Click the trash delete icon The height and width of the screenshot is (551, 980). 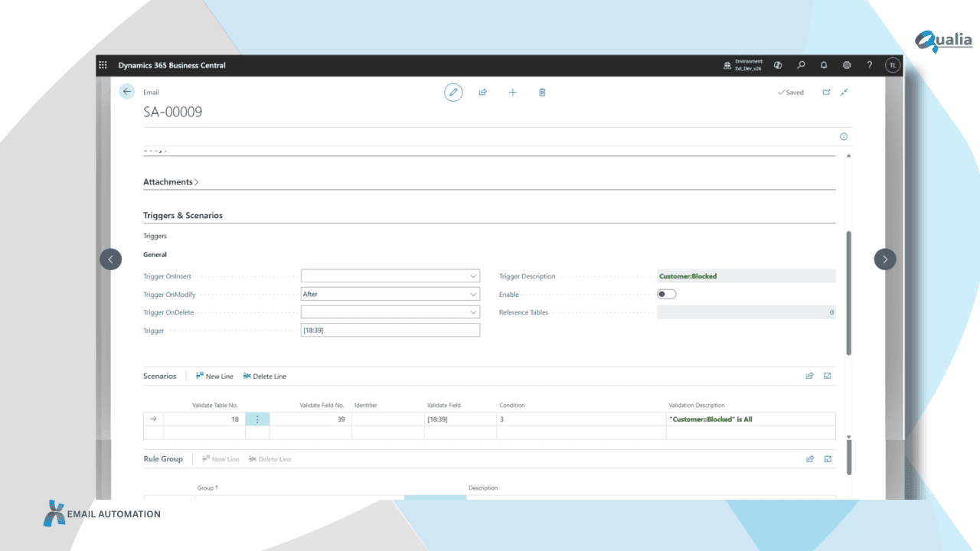coord(542,93)
